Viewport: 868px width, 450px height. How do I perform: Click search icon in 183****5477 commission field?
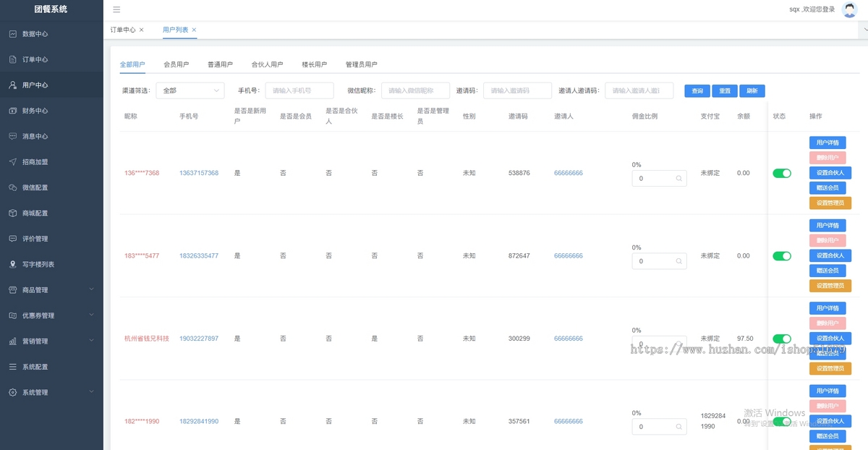click(x=678, y=261)
